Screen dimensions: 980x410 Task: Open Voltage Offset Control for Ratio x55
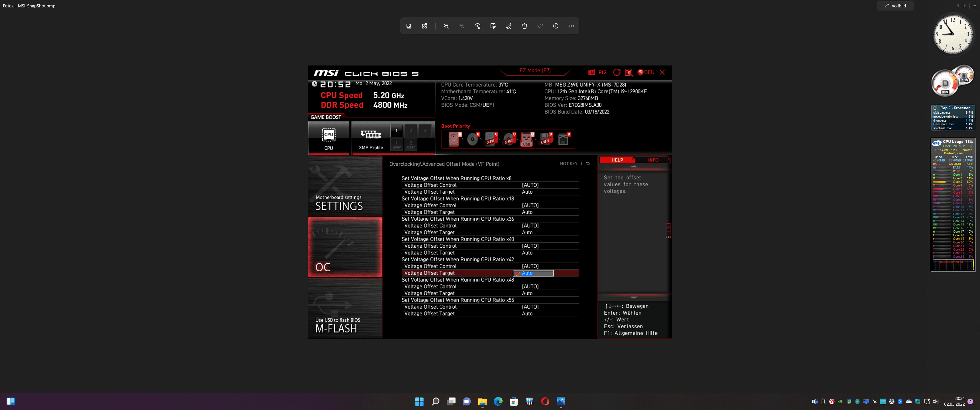490,307
